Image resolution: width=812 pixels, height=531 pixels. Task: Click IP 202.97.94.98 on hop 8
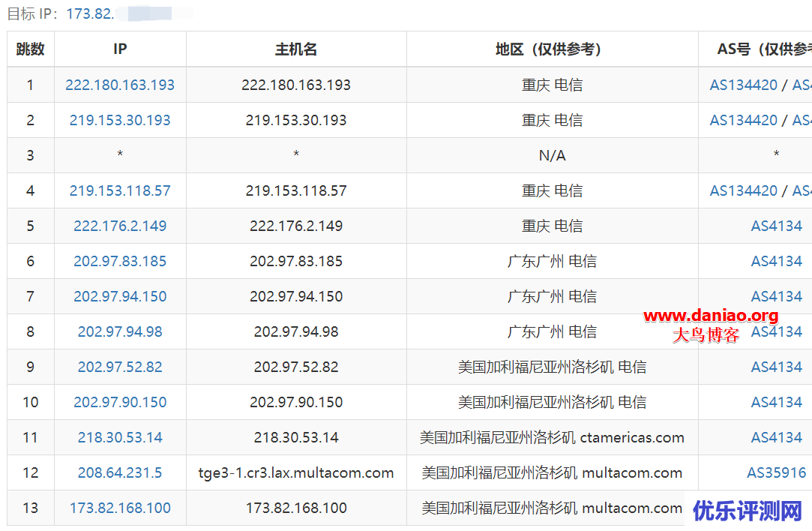coord(119,331)
